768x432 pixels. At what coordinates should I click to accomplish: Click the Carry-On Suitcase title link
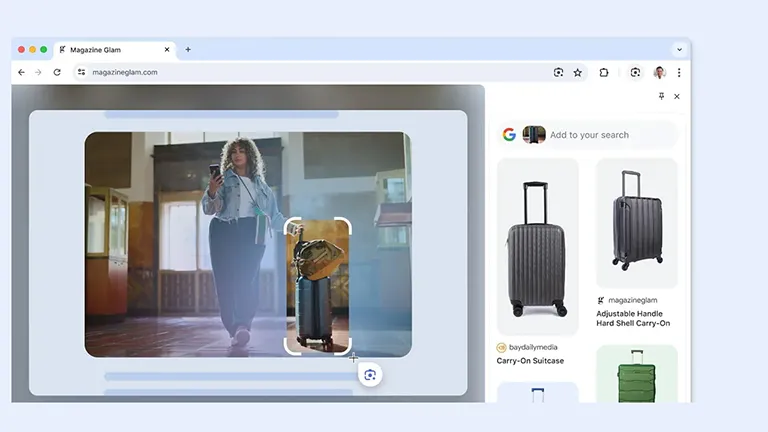(530, 360)
